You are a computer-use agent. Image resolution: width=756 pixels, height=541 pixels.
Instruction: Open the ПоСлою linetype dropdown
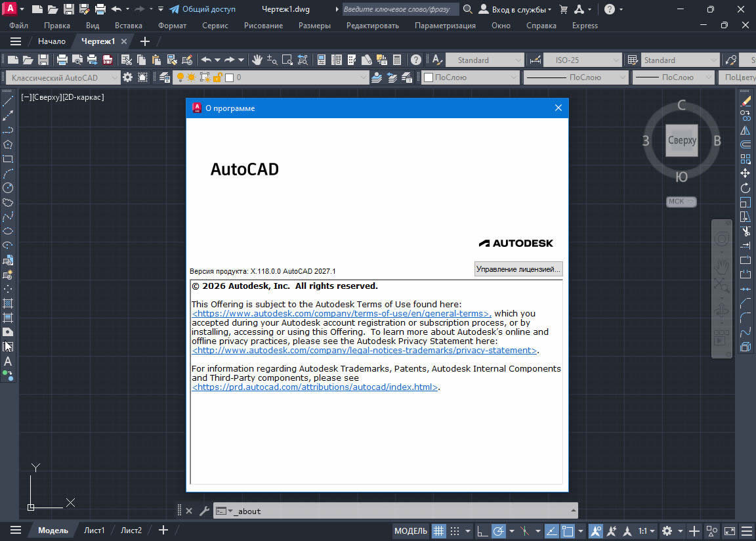tap(576, 77)
